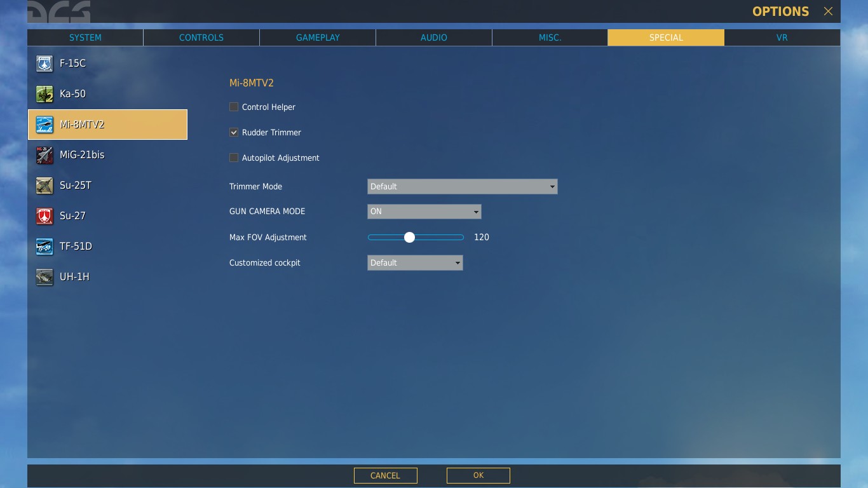Click the Ka-50 helicopter icon
Viewport: 868px width, 488px height.
(x=44, y=94)
